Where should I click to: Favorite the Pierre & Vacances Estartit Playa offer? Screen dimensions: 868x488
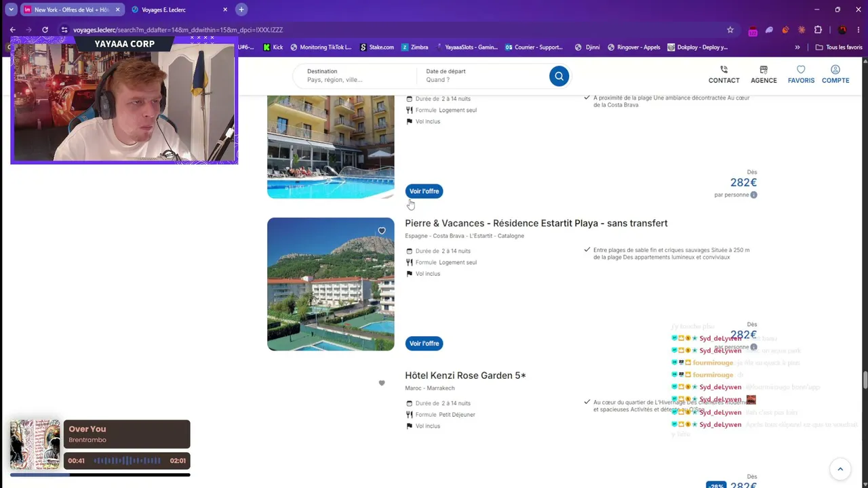[x=382, y=231]
